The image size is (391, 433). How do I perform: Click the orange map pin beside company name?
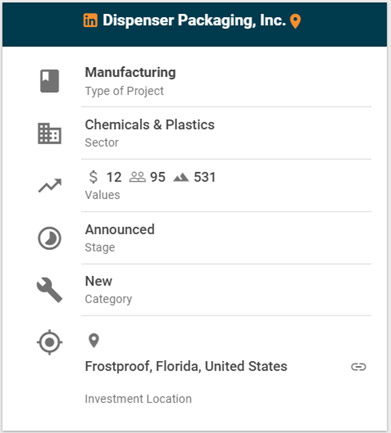(x=295, y=21)
